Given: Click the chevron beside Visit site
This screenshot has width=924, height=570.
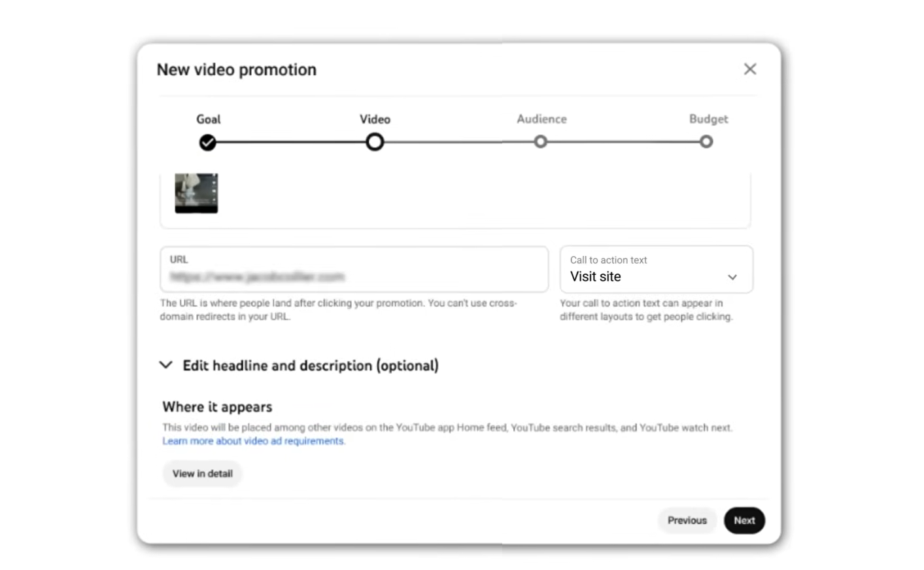Looking at the screenshot, I should coord(732,277).
